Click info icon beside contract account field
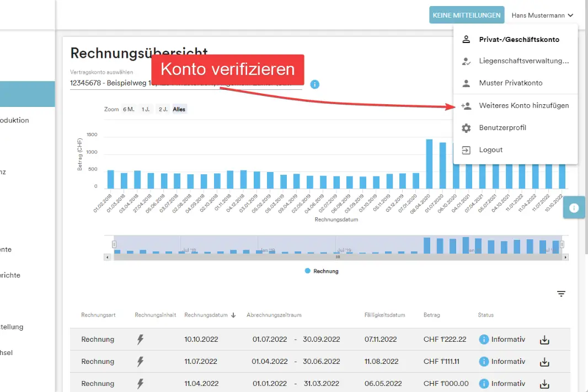588x392 pixels. pyautogui.click(x=314, y=84)
